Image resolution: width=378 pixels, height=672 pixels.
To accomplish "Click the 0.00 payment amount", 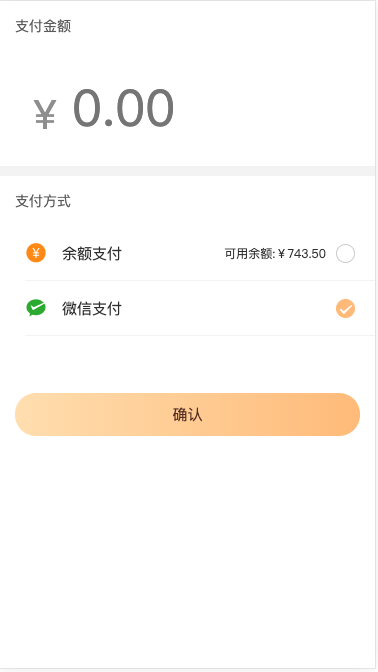I will (x=123, y=108).
